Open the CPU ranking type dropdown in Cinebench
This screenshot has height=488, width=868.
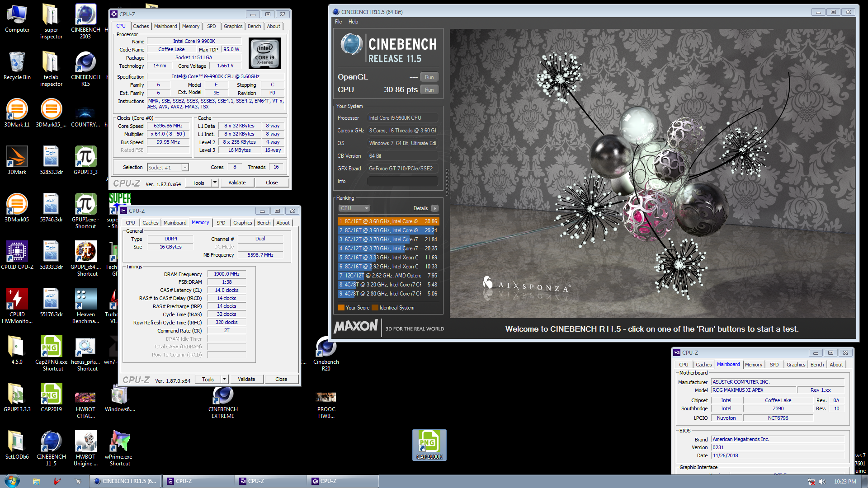354,208
